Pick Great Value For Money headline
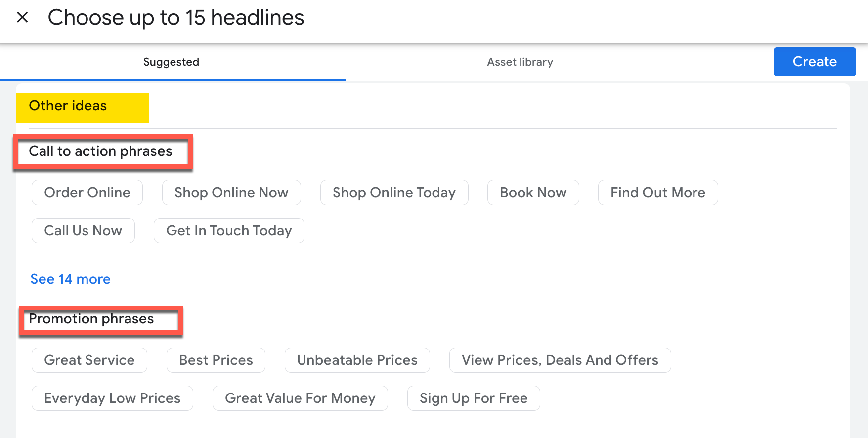 tap(300, 398)
